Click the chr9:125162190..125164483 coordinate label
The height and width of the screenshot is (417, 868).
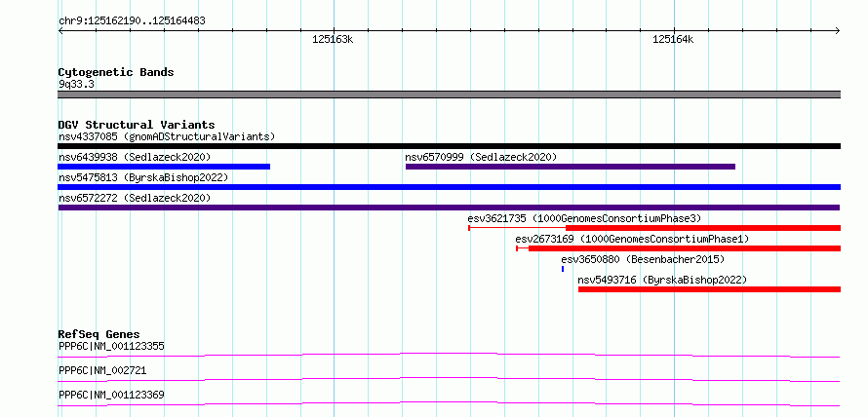click(132, 21)
